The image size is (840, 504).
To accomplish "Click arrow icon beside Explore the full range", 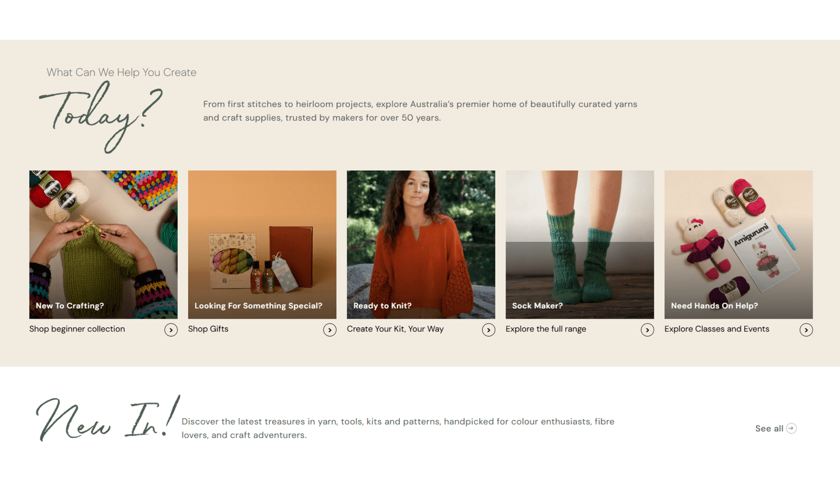I will 647,330.
